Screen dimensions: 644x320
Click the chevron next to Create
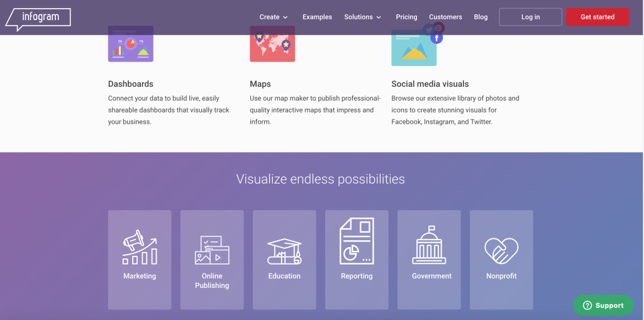(x=286, y=17)
